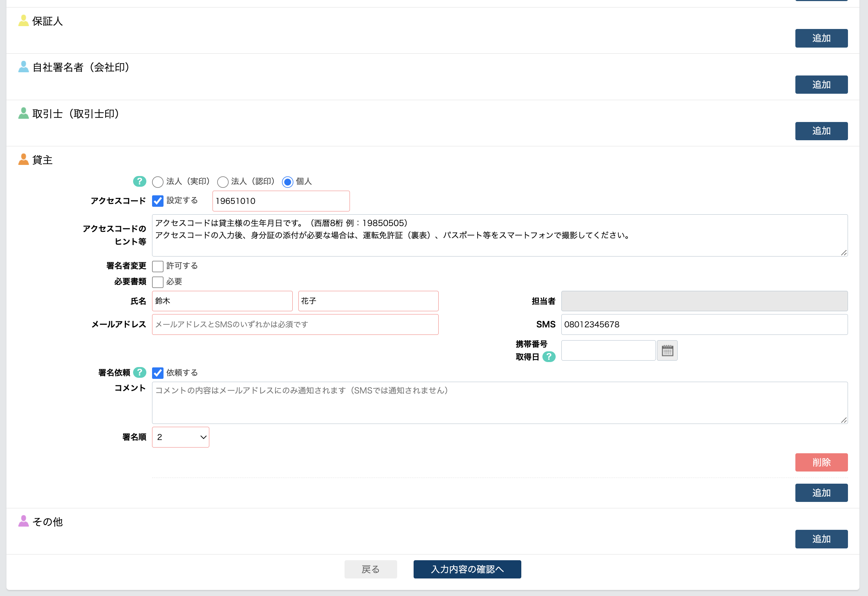
Task: Click 追加 in the 保証人 section
Action: (x=821, y=38)
